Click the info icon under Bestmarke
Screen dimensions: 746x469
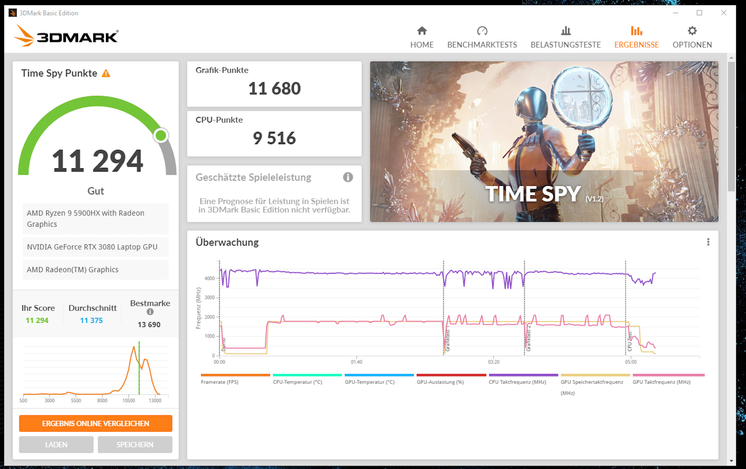click(x=150, y=312)
